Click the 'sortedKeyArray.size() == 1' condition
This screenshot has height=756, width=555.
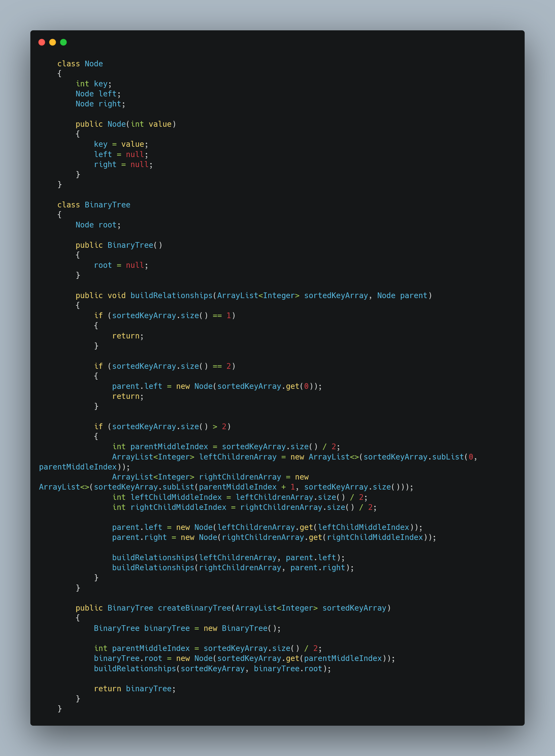pos(171,315)
